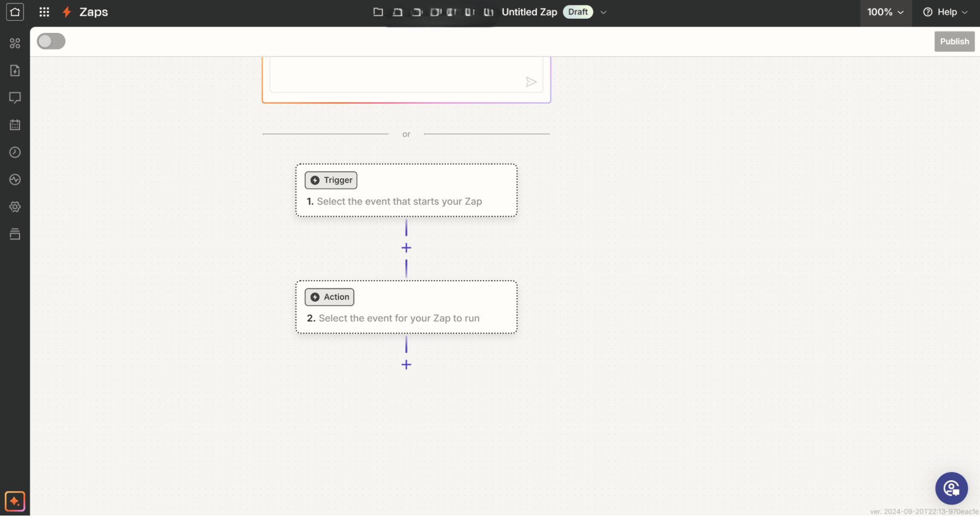Image resolution: width=980 pixels, height=516 pixels.
Task: Select the Zaps lightning bolt icon
Action: click(x=67, y=12)
